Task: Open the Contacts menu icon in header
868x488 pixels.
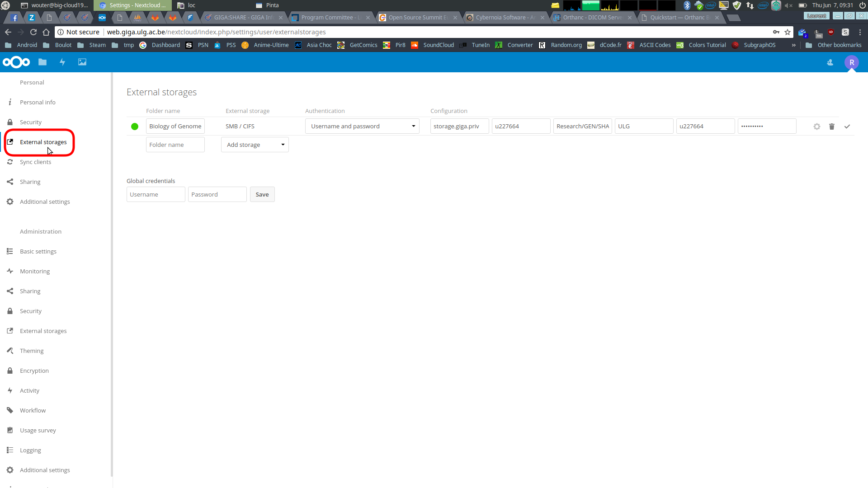Action: click(x=830, y=63)
